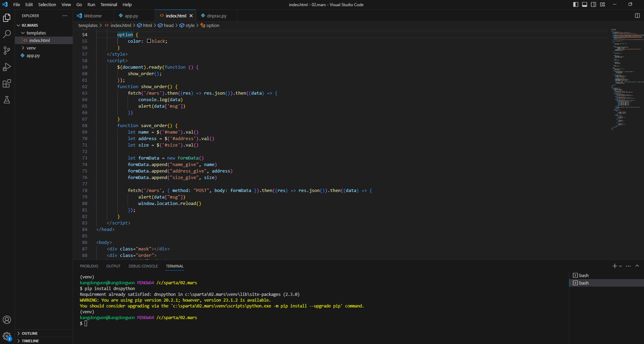
Task: Click the option breadcrumb
Action: click(x=213, y=25)
